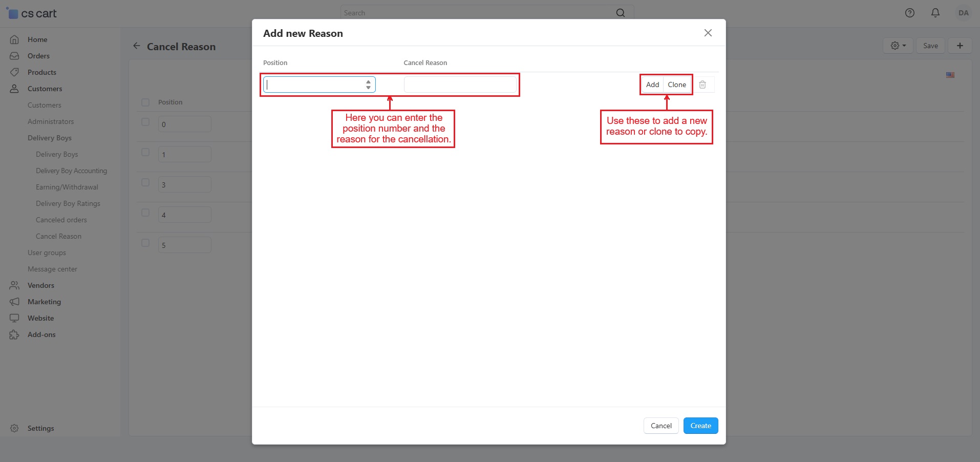Click the trash delete icon in dialog row
Screen dimensions: 980x462
pos(702,85)
